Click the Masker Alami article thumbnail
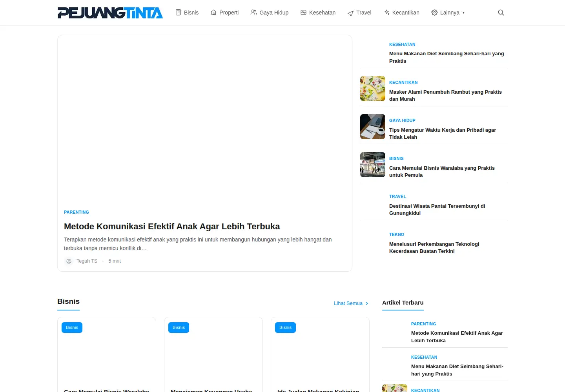 click(373, 89)
